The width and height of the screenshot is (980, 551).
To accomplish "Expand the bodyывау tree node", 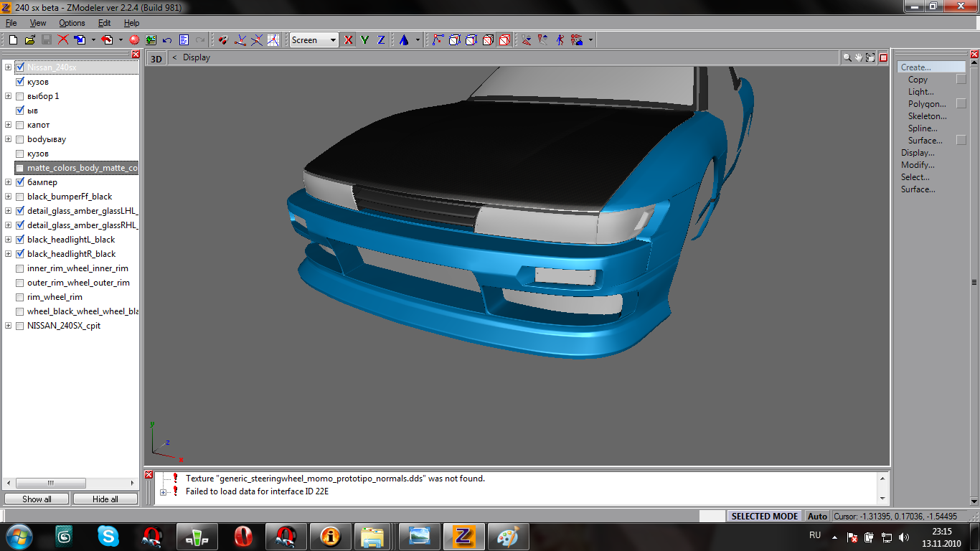I will coord(8,139).
